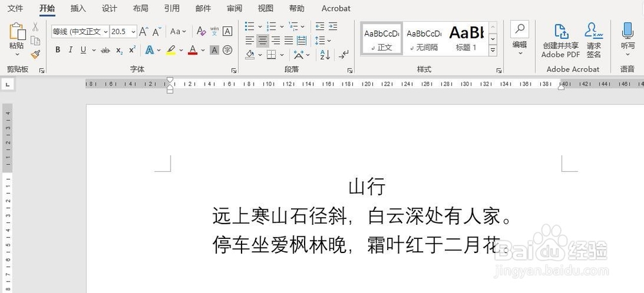This screenshot has height=293, width=644.
Task: Open the phonetic guide (wén) tool
Action: pyautogui.click(x=214, y=31)
